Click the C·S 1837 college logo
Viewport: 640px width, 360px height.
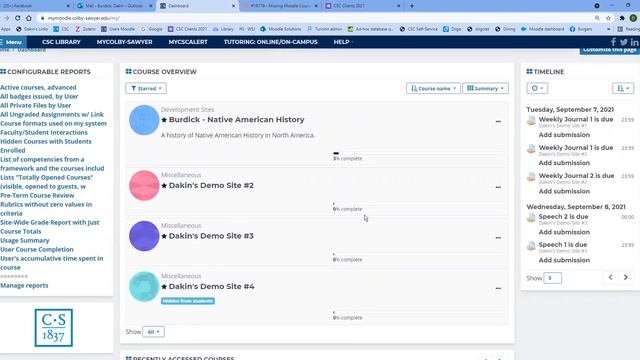point(53,328)
